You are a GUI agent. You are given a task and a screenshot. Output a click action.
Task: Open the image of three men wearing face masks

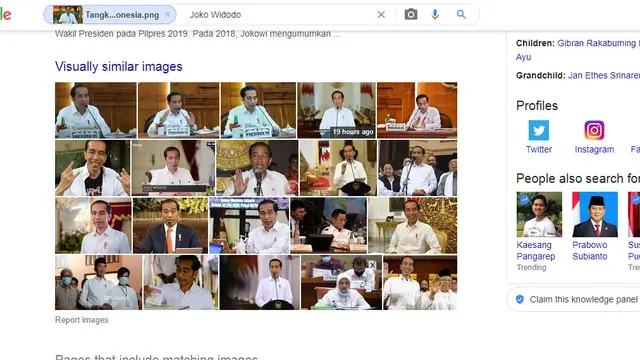98,282
